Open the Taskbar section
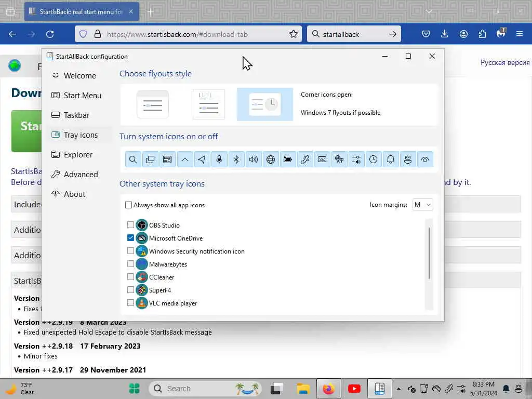 click(78, 115)
